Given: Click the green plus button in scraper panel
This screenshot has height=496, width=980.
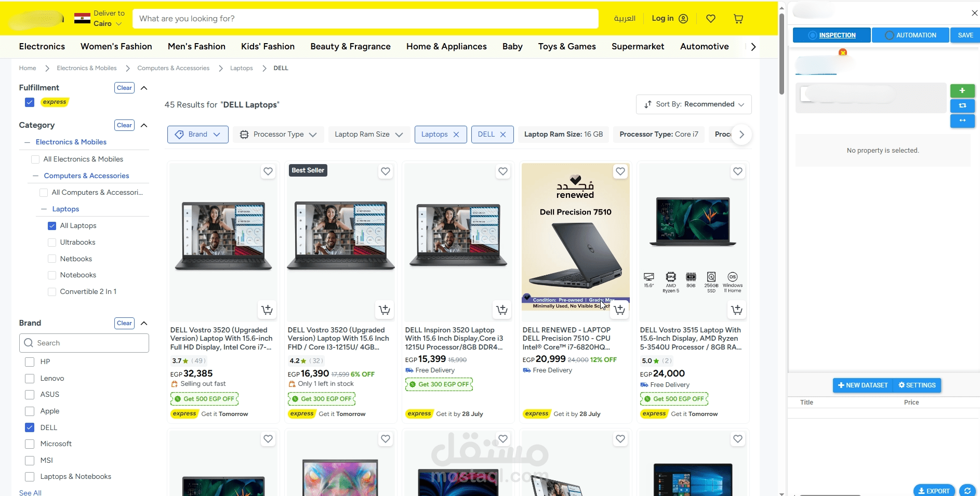Looking at the screenshot, I should (x=962, y=91).
